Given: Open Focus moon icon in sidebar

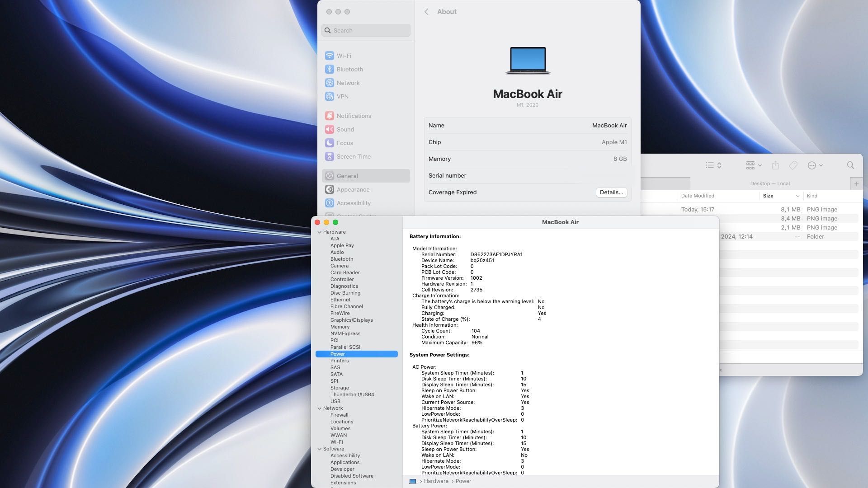Looking at the screenshot, I should click(330, 143).
